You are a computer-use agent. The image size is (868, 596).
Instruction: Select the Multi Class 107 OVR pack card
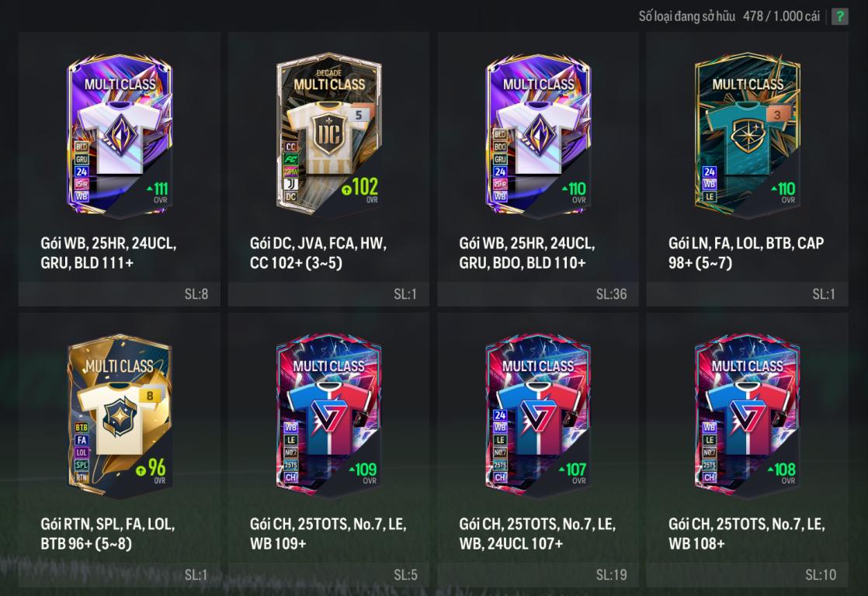tap(538, 415)
